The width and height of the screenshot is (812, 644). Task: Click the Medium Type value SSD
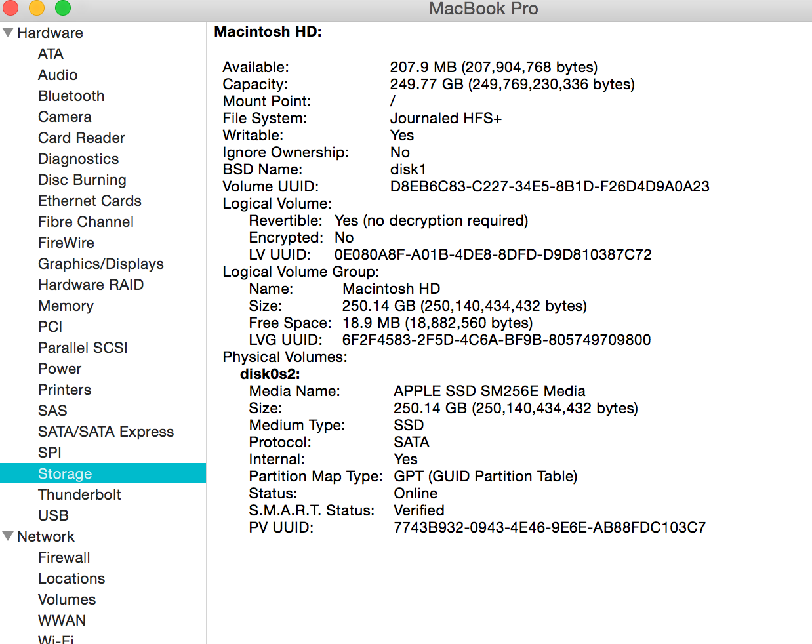click(x=409, y=425)
